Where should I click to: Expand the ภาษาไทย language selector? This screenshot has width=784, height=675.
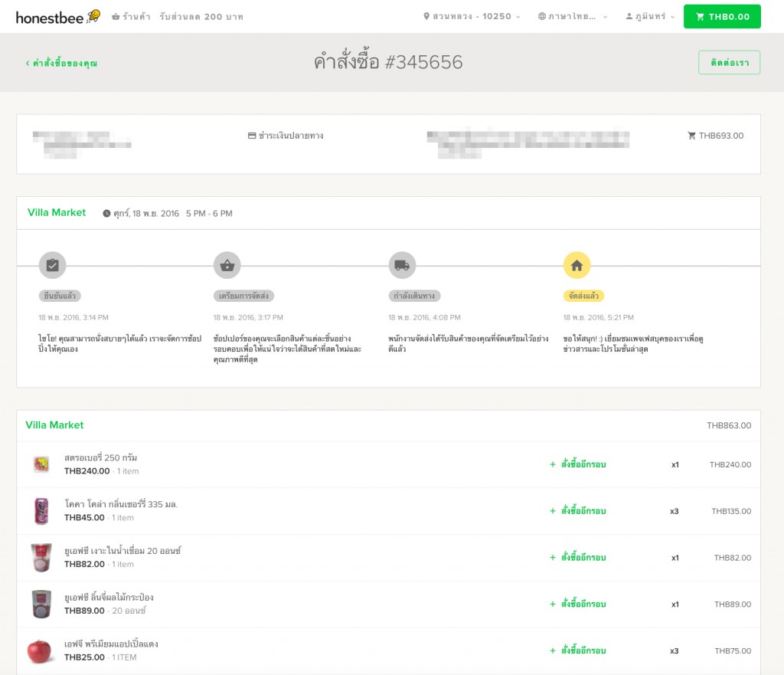pyautogui.click(x=573, y=16)
